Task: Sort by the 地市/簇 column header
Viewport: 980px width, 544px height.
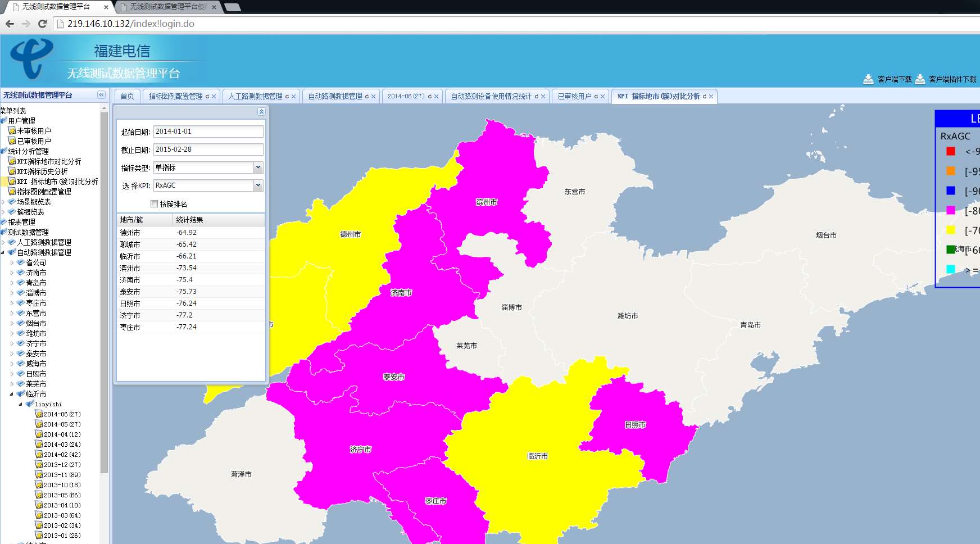Action: tap(145, 220)
